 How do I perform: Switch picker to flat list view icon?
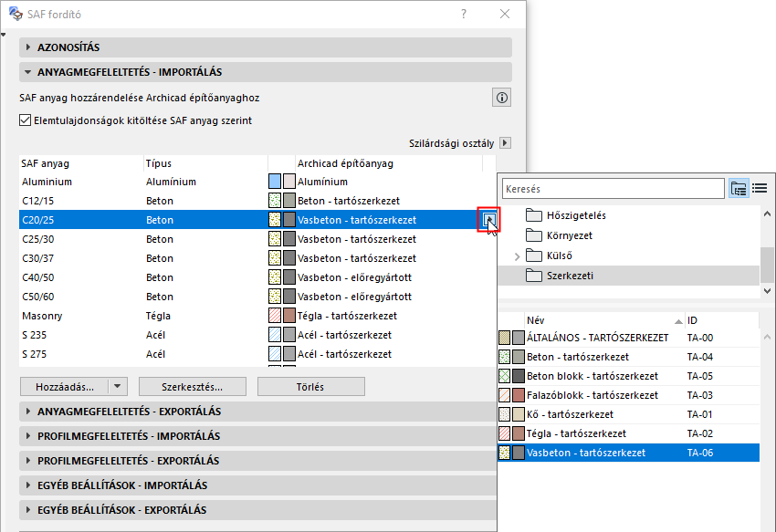tap(760, 189)
